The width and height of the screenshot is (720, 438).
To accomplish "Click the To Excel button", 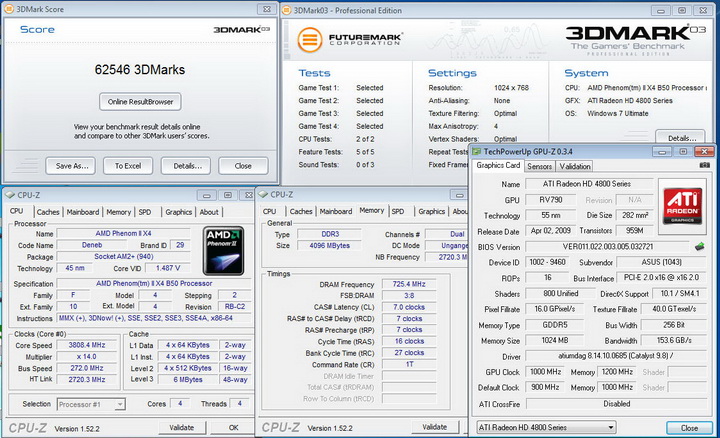I will coord(128,166).
